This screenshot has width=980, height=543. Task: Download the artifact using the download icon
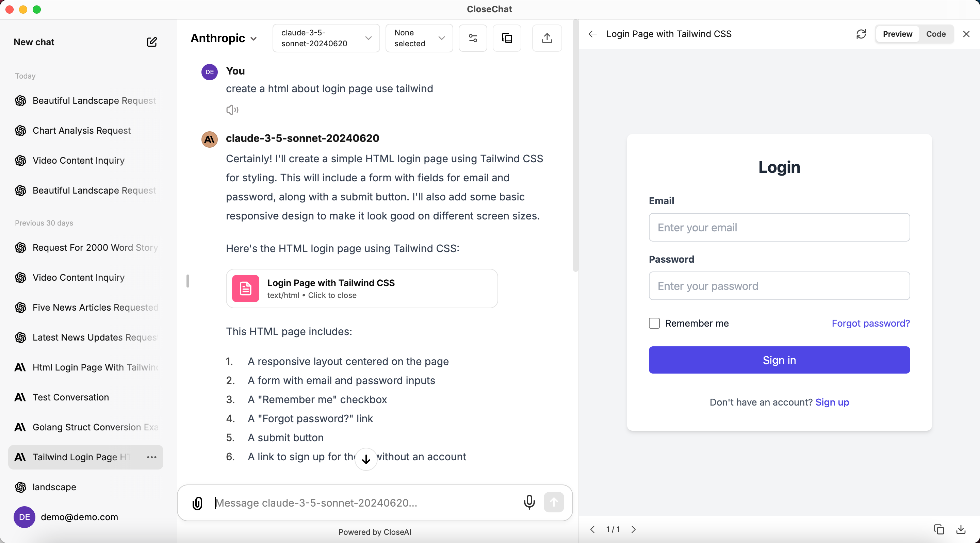pos(961,529)
